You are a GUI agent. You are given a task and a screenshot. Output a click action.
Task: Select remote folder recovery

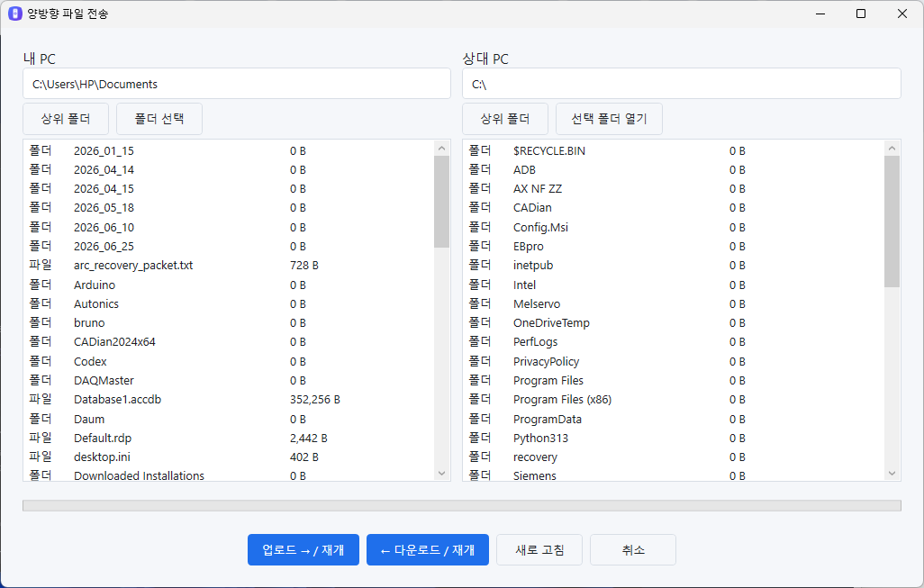pos(673,457)
